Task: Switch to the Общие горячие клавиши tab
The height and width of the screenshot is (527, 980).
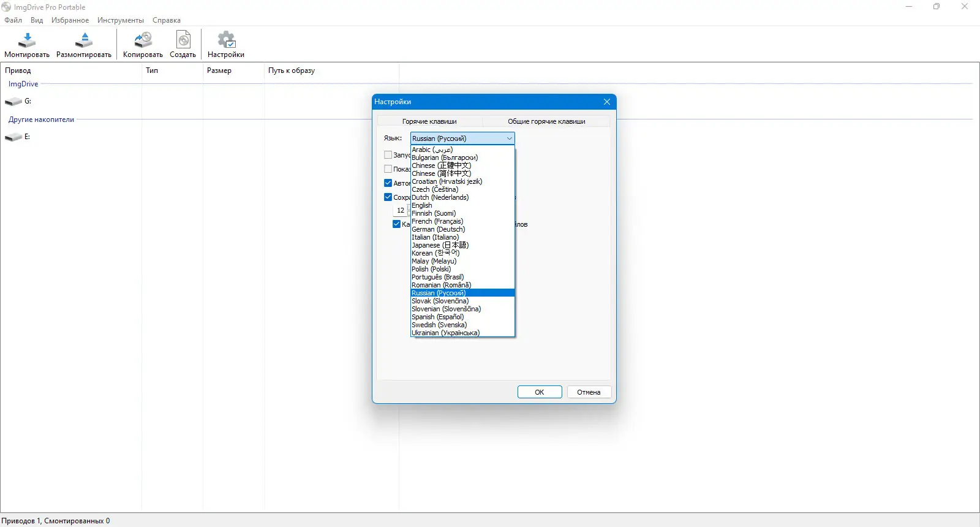Action: click(x=546, y=121)
